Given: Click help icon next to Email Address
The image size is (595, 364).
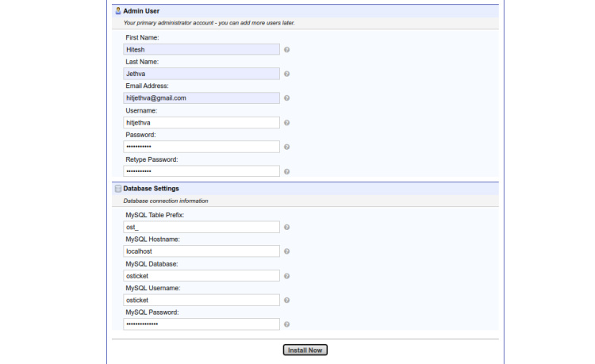Looking at the screenshot, I should click(286, 98).
